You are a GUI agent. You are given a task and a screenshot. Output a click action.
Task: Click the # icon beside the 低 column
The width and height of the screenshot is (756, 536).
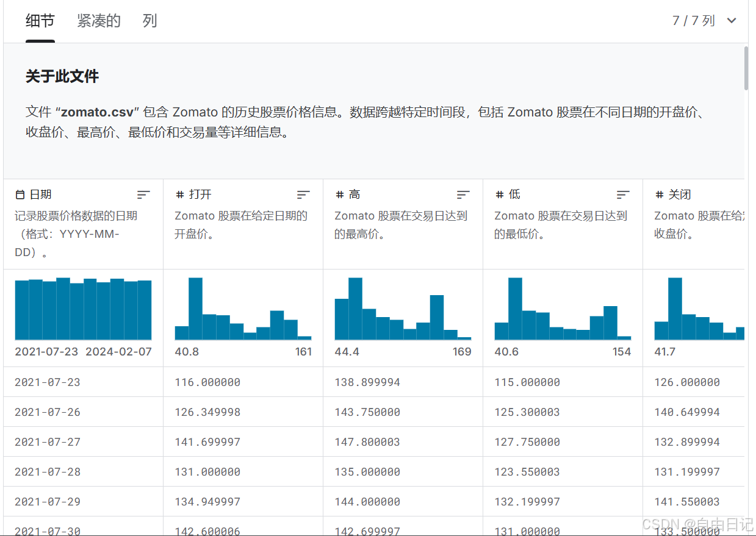coord(498,194)
